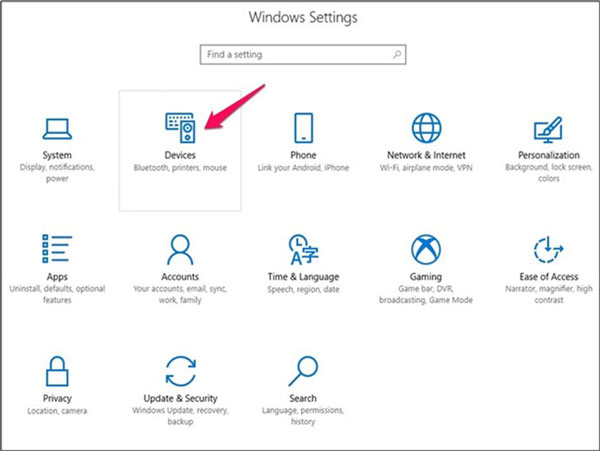Click the Update & Security label
The height and width of the screenshot is (451, 600).
click(180, 398)
